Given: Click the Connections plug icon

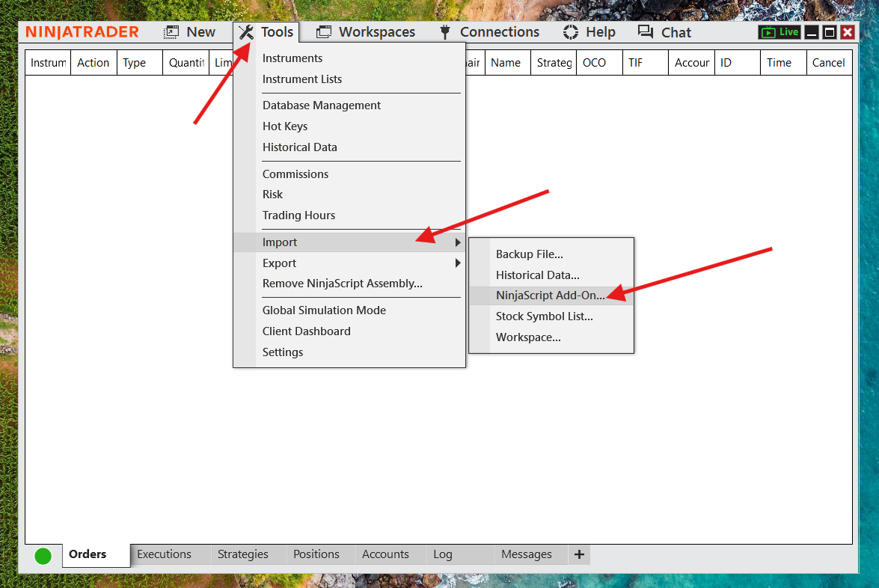Looking at the screenshot, I should [445, 32].
